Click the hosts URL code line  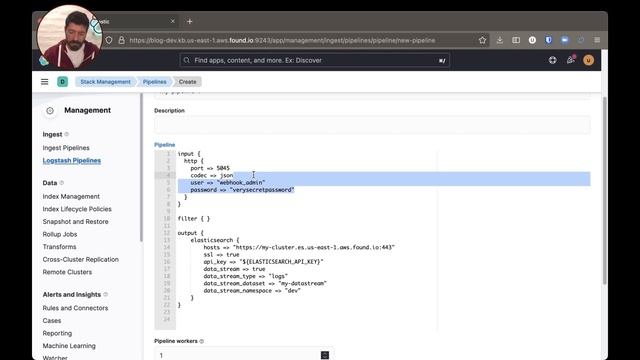(x=299, y=247)
